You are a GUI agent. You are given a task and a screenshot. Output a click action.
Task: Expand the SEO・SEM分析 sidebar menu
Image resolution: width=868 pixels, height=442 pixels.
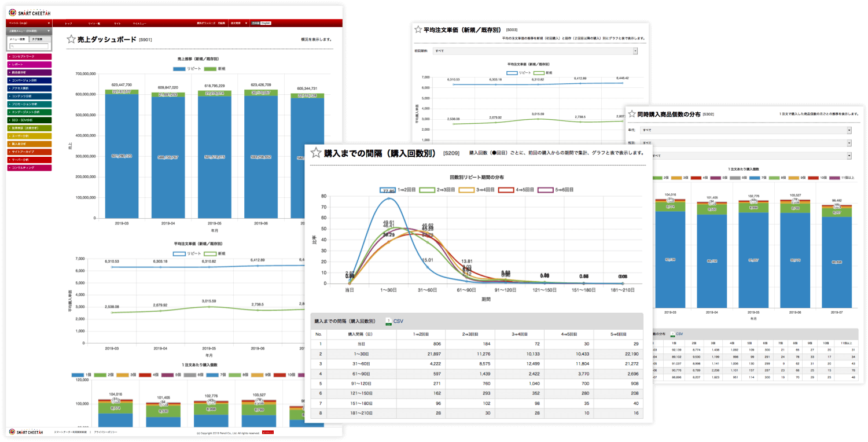click(30, 120)
